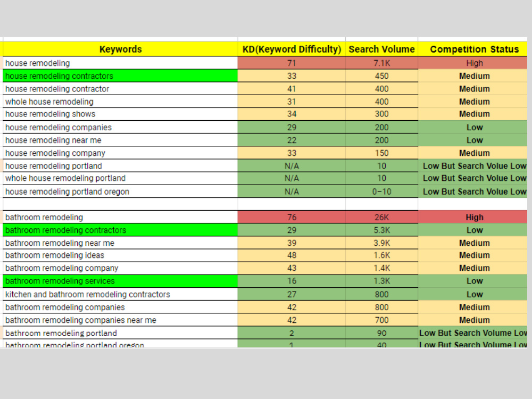The image size is (532, 399).
Task: Click the 'bathroom remodeling companies' cell
Action: [120, 307]
